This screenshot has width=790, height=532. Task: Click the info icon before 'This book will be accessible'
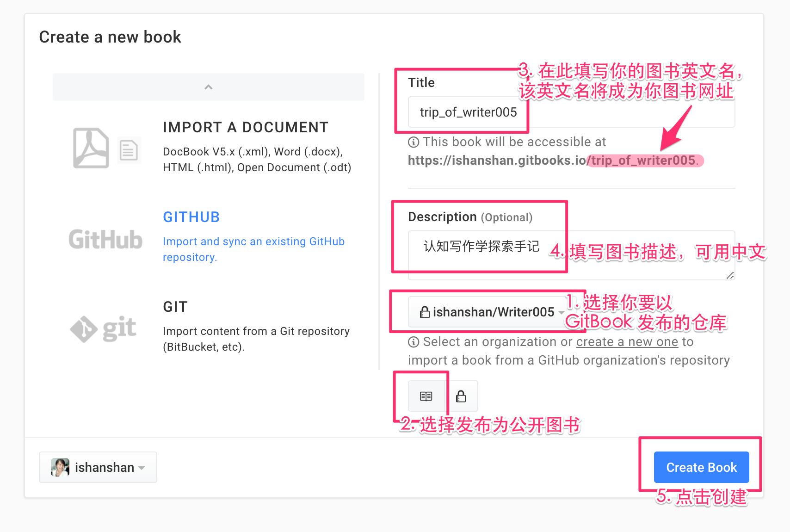coord(414,142)
